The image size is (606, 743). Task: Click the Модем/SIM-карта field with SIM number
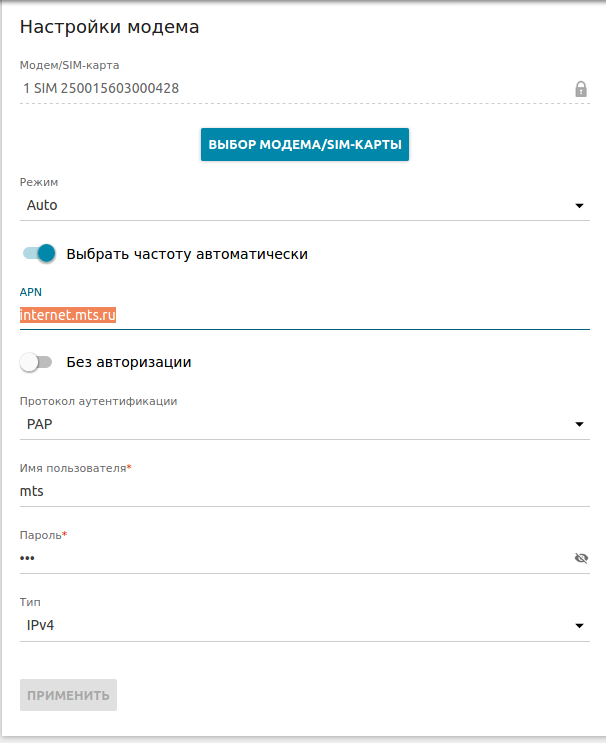[x=290, y=88]
